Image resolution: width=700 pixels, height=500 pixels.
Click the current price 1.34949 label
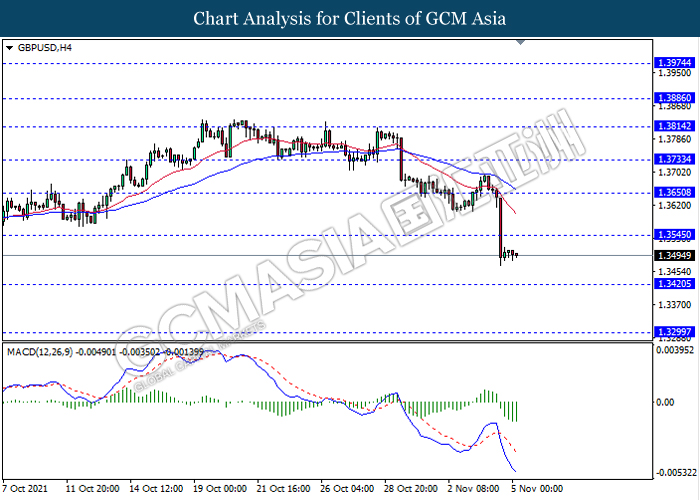[675, 255]
